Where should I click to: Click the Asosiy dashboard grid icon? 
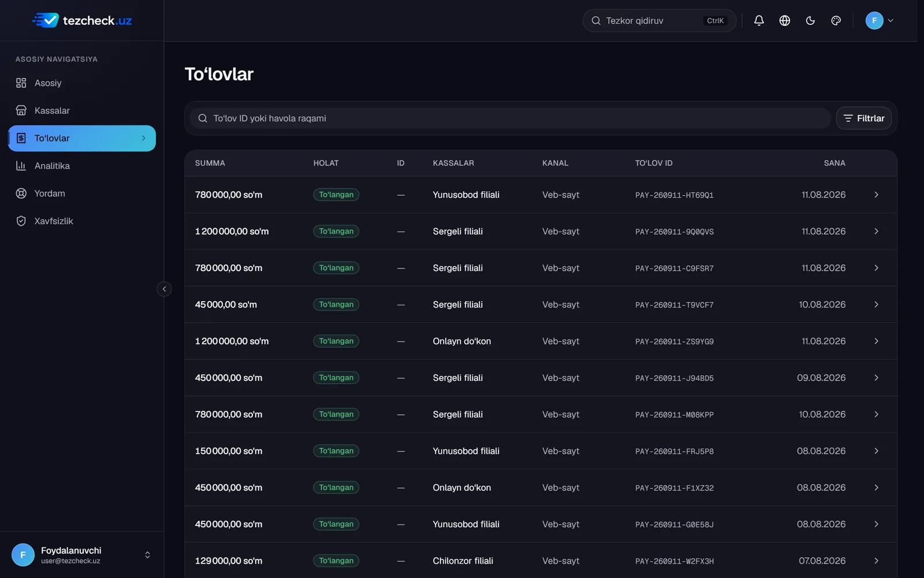[x=21, y=83]
